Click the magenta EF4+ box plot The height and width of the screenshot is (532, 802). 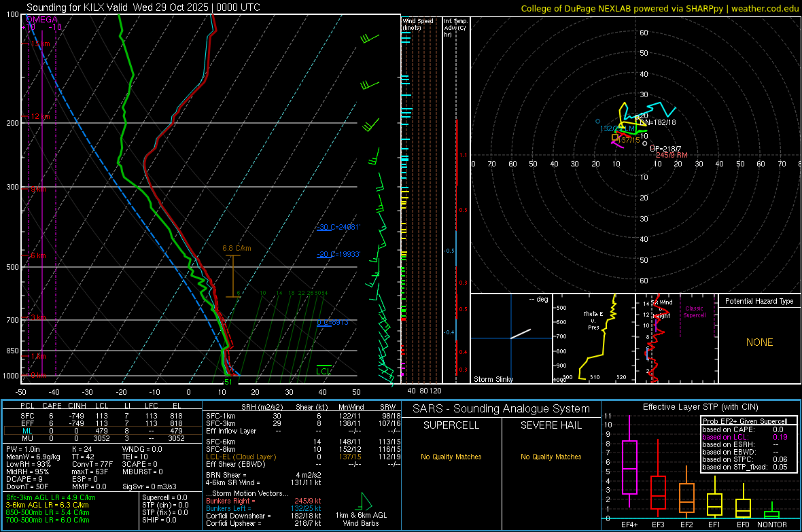629,461
